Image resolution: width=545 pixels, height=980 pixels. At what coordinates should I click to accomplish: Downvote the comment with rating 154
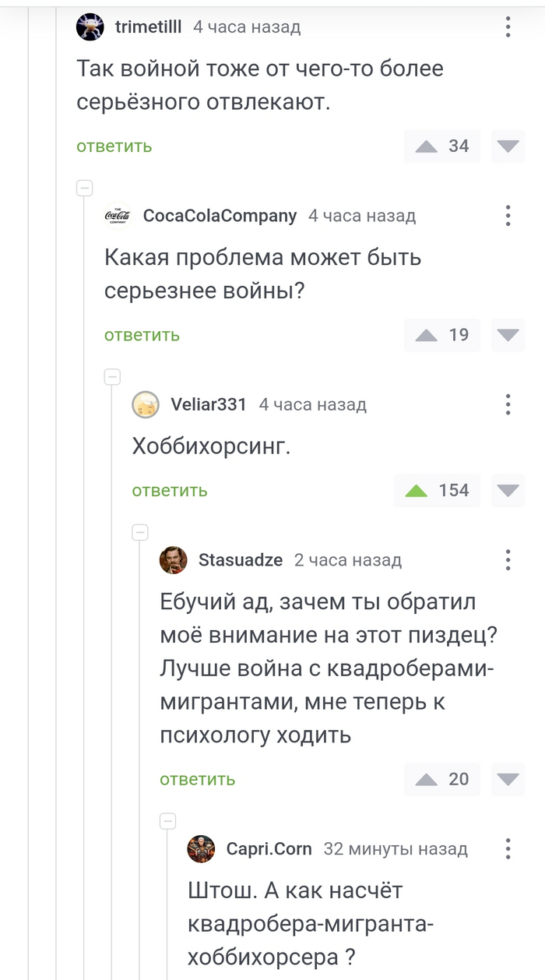click(x=508, y=491)
